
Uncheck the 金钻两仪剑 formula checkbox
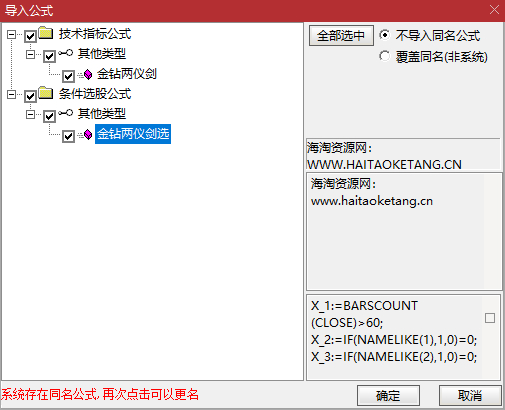tap(68, 76)
